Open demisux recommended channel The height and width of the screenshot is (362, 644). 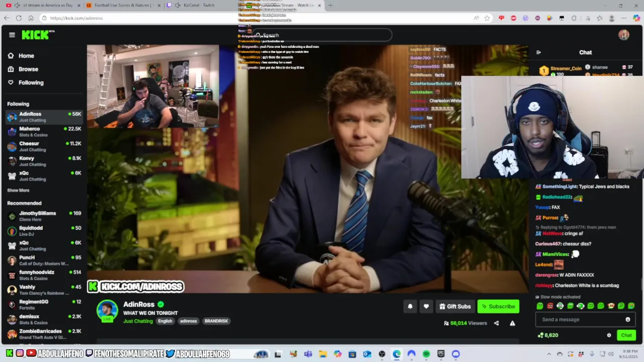(44, 319)
